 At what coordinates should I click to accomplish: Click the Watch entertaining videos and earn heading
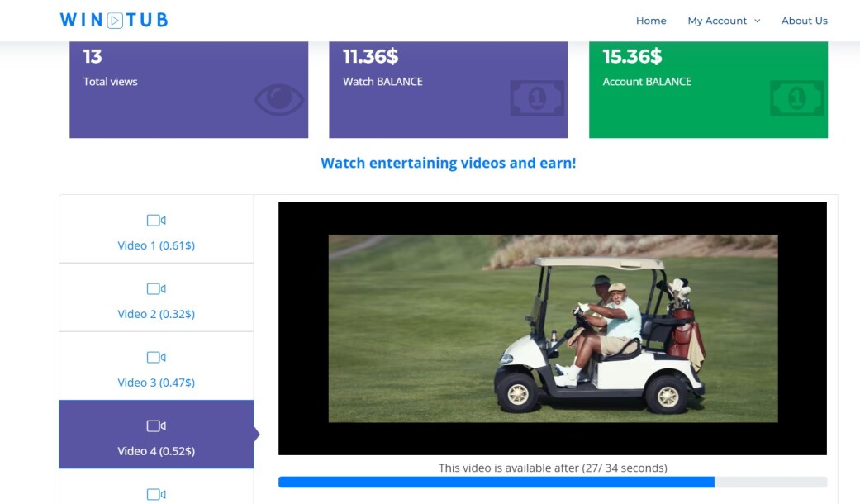pos(448,163)
